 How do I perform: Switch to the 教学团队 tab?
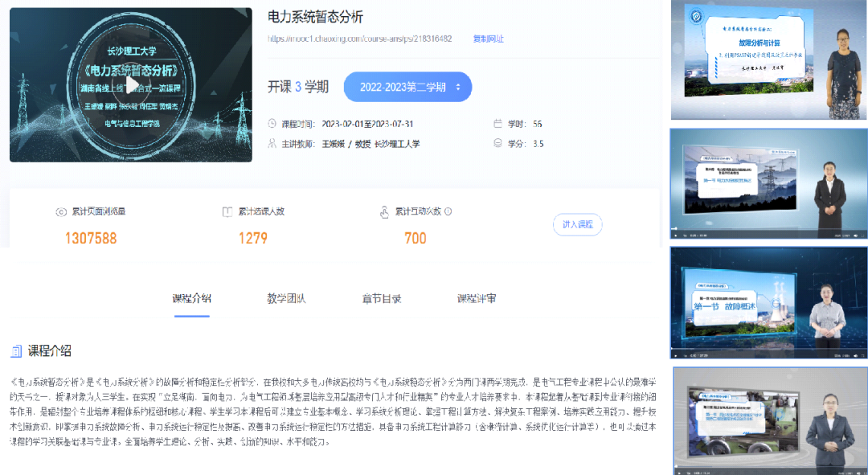point(286,298)
